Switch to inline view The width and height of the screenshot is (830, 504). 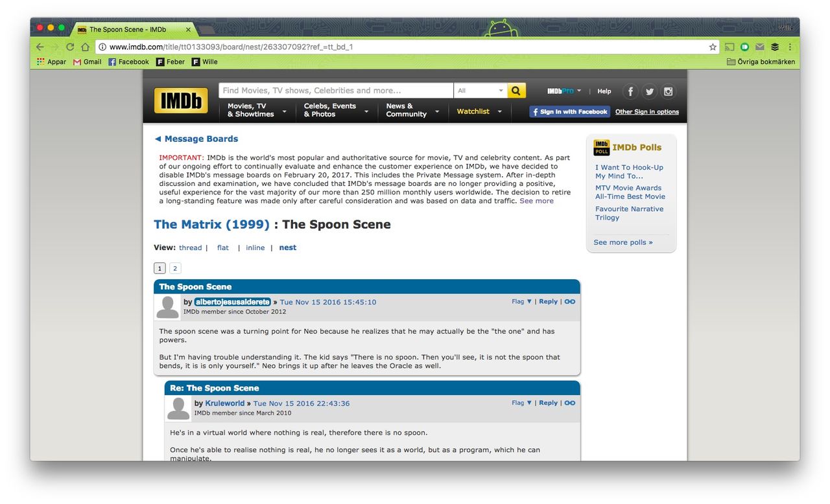coord(255,247)
